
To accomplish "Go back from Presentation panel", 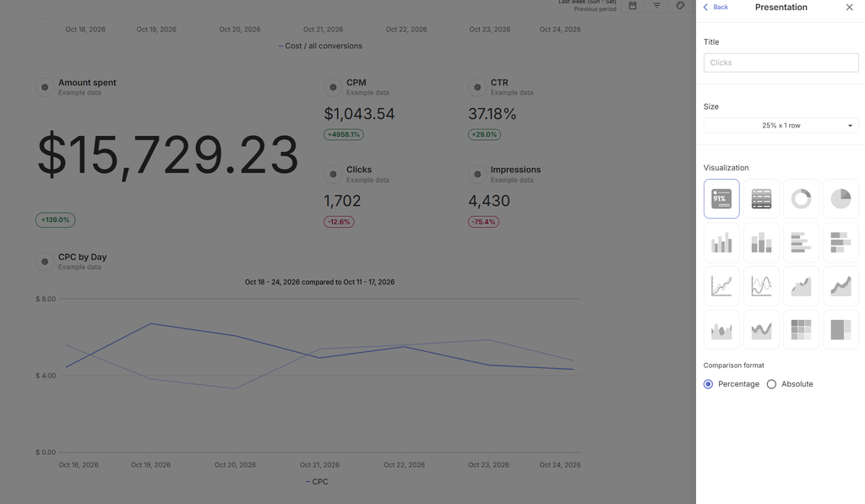I will (716, 7).
